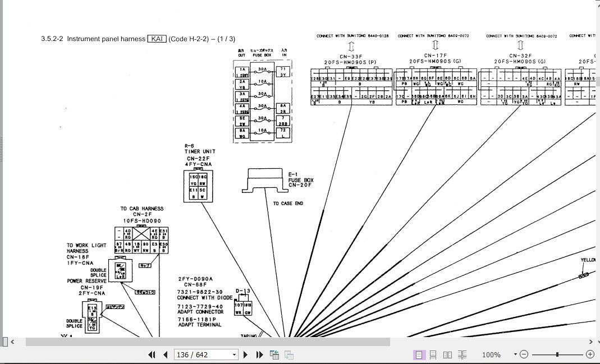Viewport: 600px width, 364px height.
Task: Click 'TO CASE END' text
Action: 288,204
